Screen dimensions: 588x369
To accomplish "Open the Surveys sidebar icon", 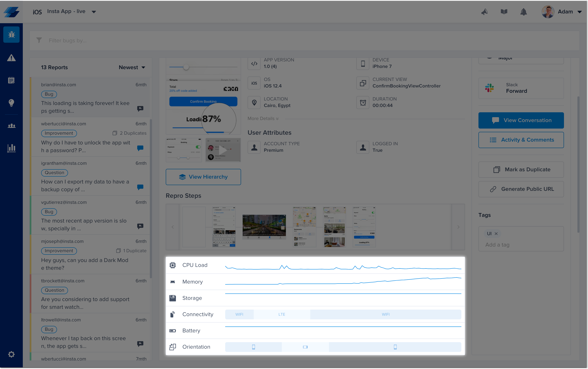I will click(x=11, y=80).
